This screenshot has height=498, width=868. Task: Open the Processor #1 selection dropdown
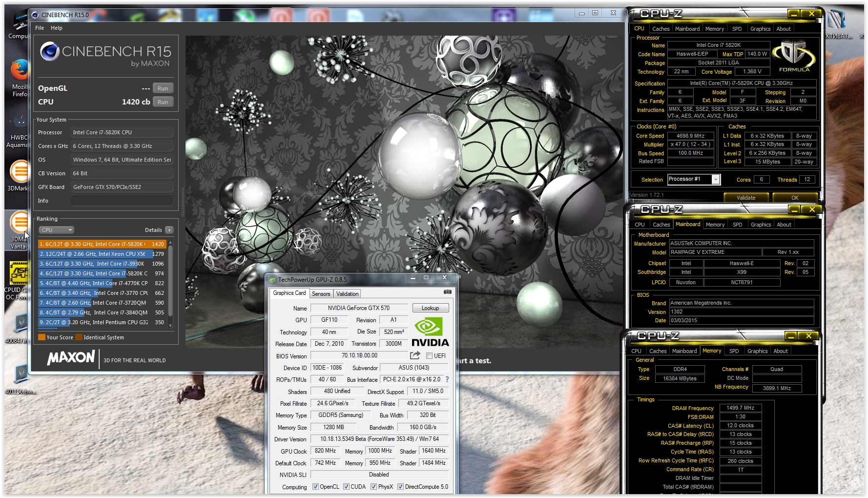pyautogui.click(x=694, y=179)
